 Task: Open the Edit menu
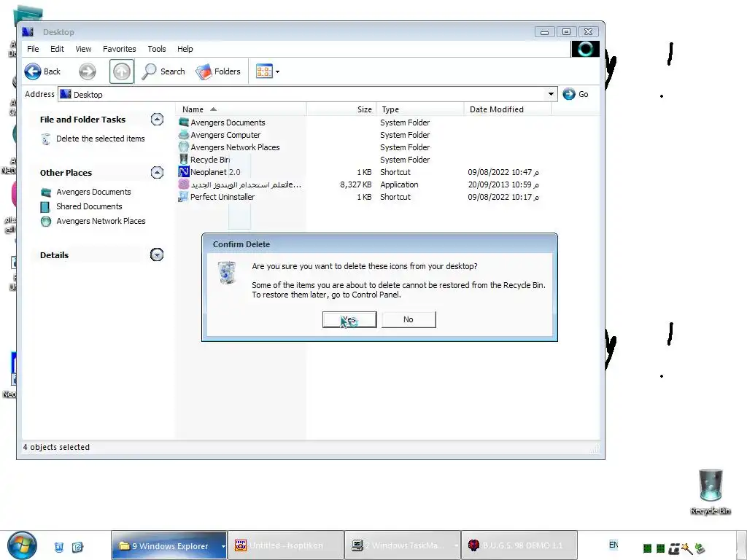coord(57,49)
